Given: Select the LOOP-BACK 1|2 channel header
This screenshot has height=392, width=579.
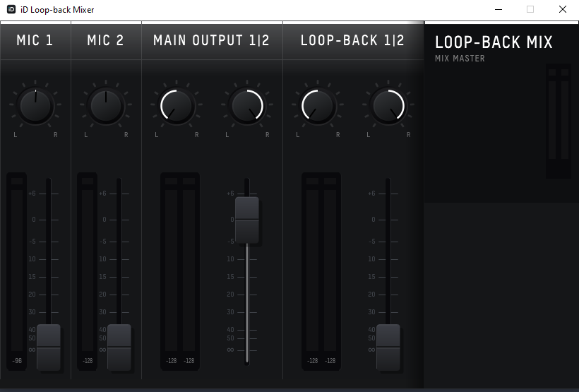Looking at the screenshot, I should [x=353, y=40].
